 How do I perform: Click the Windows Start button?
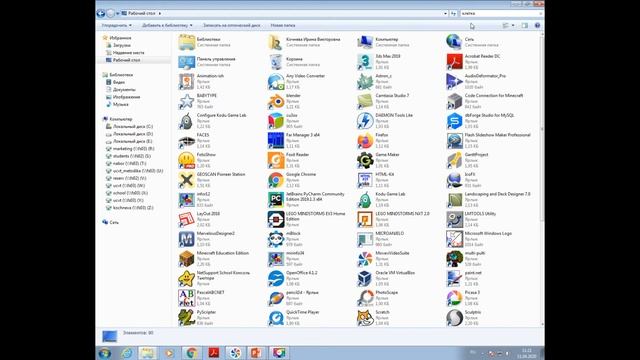(105, 353)
